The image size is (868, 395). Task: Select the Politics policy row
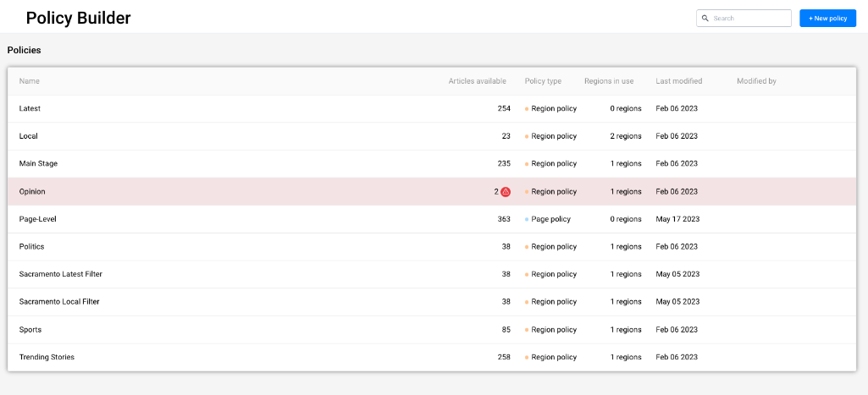tap(432, 247)
